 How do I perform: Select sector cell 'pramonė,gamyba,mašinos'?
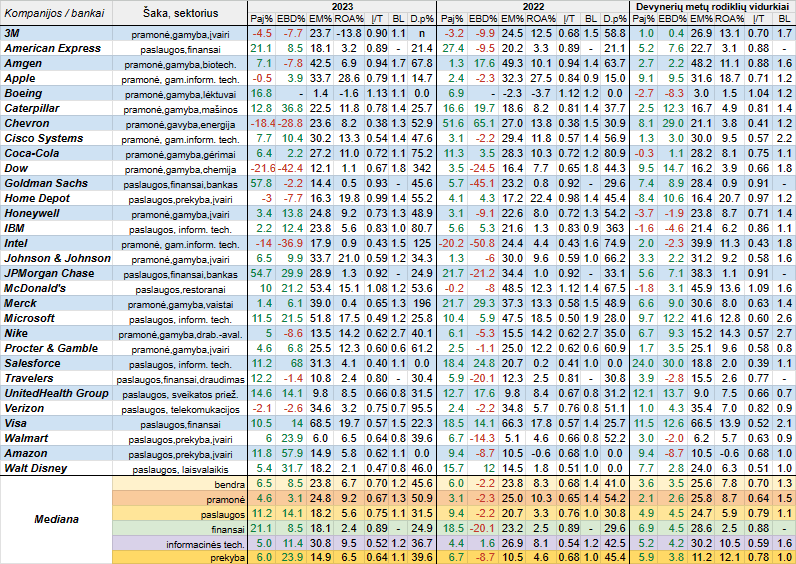point(180,109)
